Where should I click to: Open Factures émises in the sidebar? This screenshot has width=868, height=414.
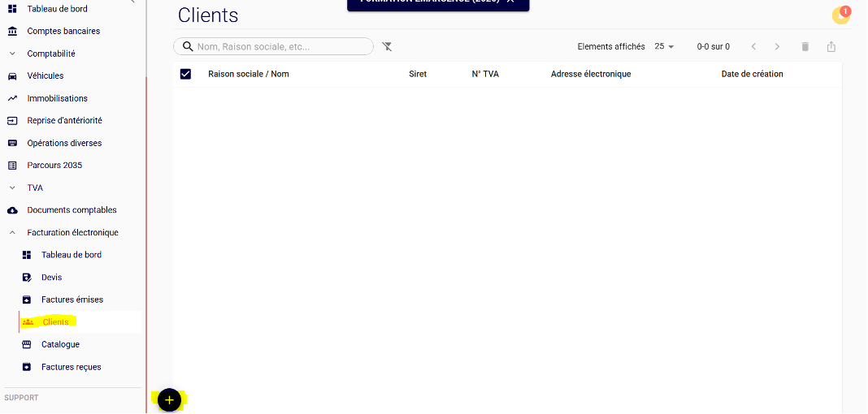click(x=72, y=300)
